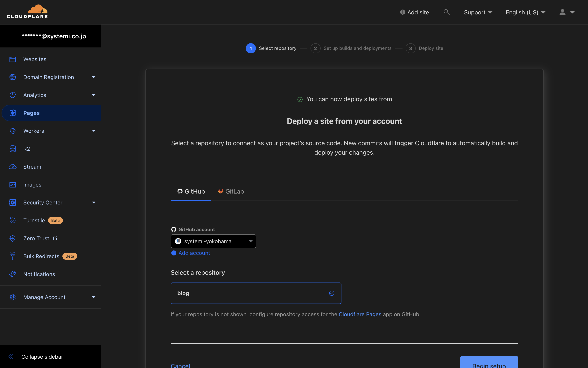This screenshot has height=368, width=588.
Task: Click the Turnstile icon
Action: 13,220
